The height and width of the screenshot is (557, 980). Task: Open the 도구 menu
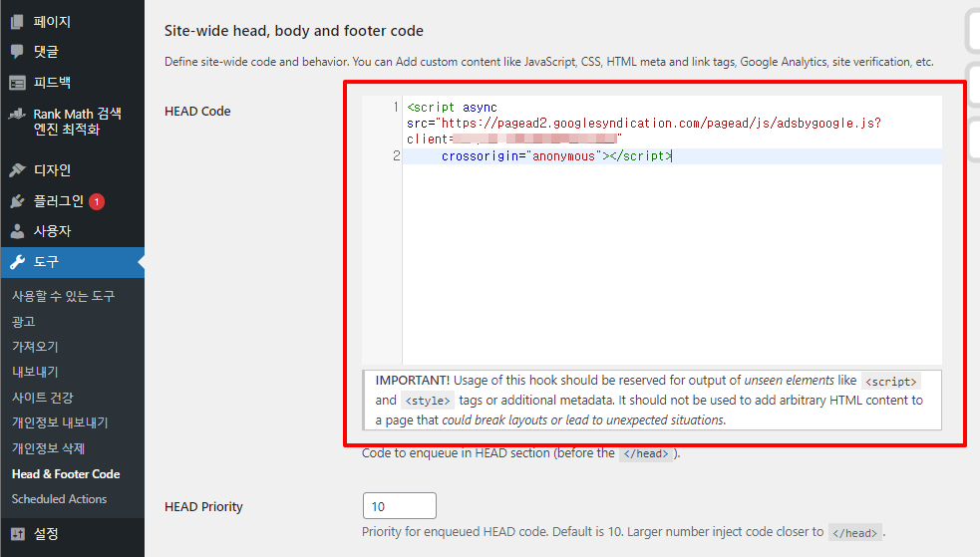pos(73,262)
